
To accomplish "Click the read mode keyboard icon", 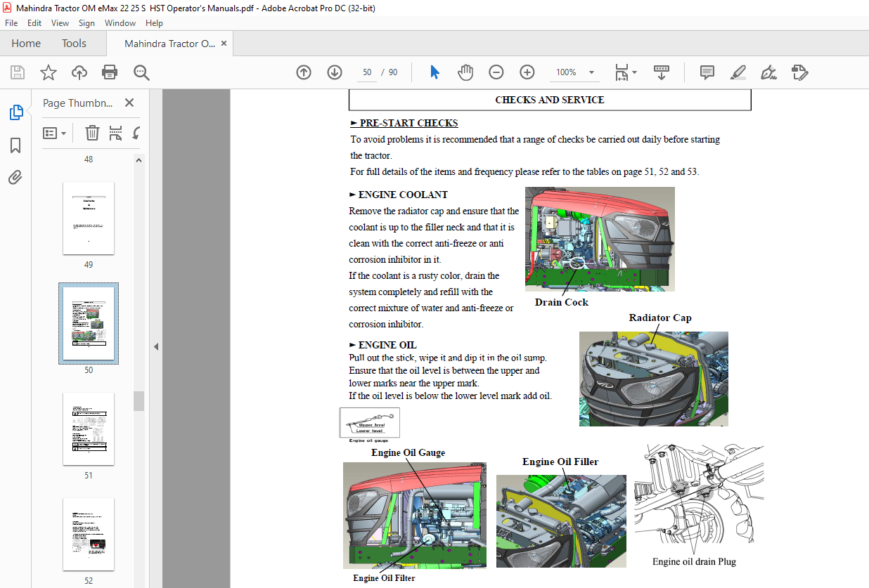I will pos(661,72).
